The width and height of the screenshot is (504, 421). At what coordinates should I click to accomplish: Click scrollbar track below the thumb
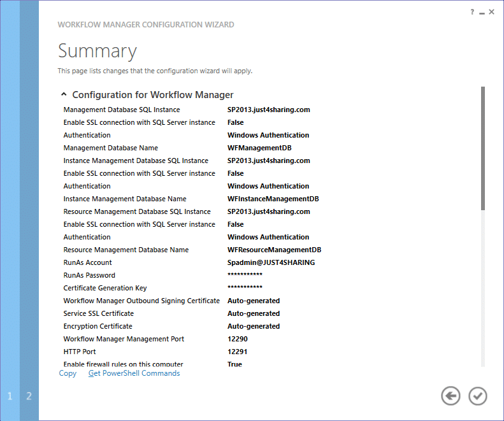coord(483,289)
